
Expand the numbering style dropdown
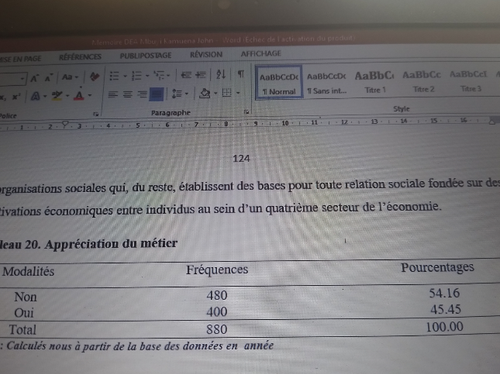click(x=147, y=76)
